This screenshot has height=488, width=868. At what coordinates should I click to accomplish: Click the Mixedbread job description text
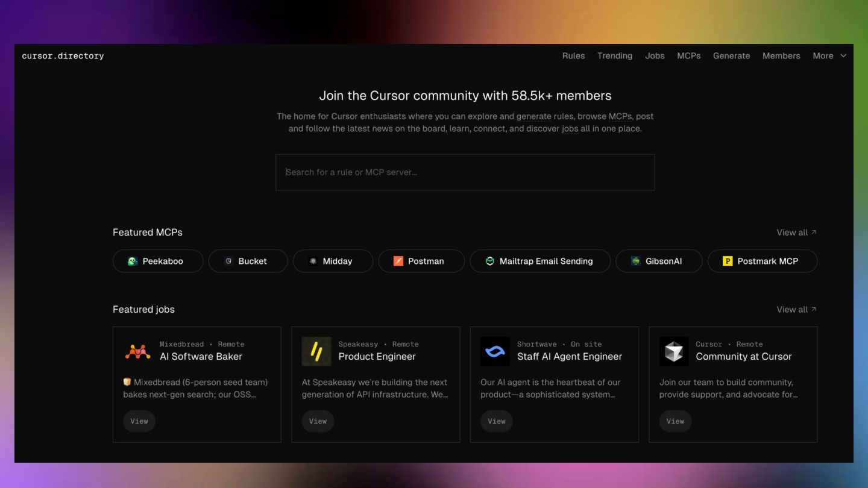[x=195, y=389]
